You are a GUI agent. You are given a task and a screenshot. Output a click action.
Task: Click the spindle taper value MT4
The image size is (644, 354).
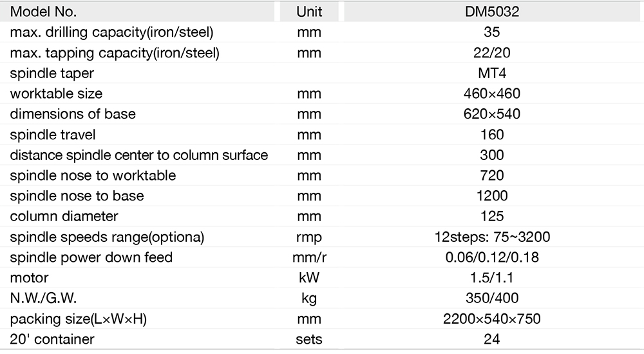tap(492, 73)
